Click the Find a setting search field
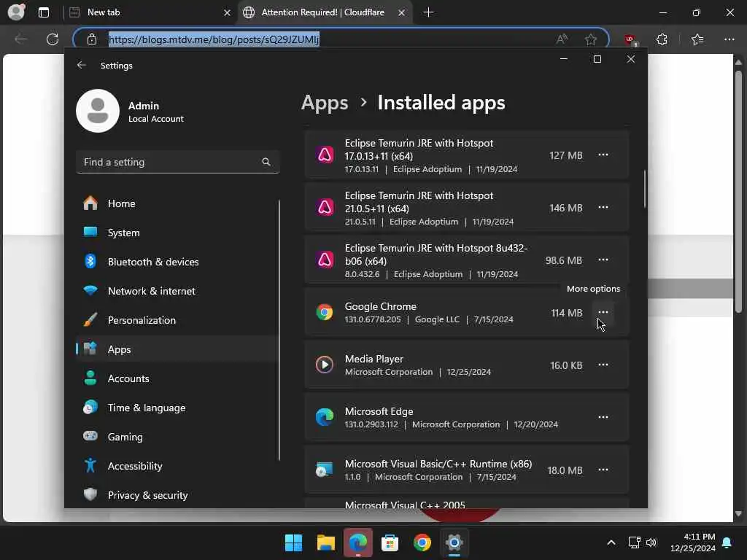The width and height of the screenshot is (747, 560). [x=177, y=162]
